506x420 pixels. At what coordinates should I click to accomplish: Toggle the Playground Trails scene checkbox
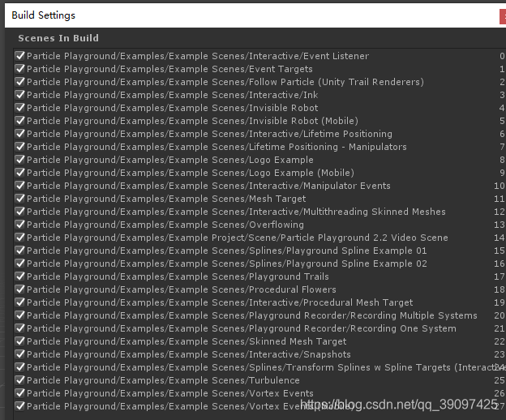tap(20, 276)
